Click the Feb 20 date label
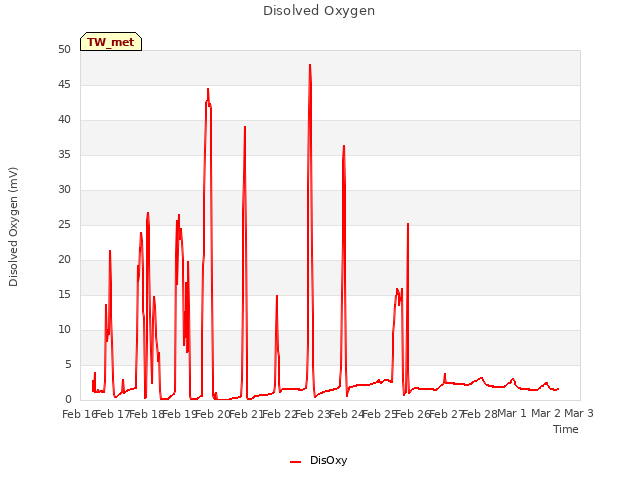The width and height of the screenshot is (640, 480). tap(213, 414)
